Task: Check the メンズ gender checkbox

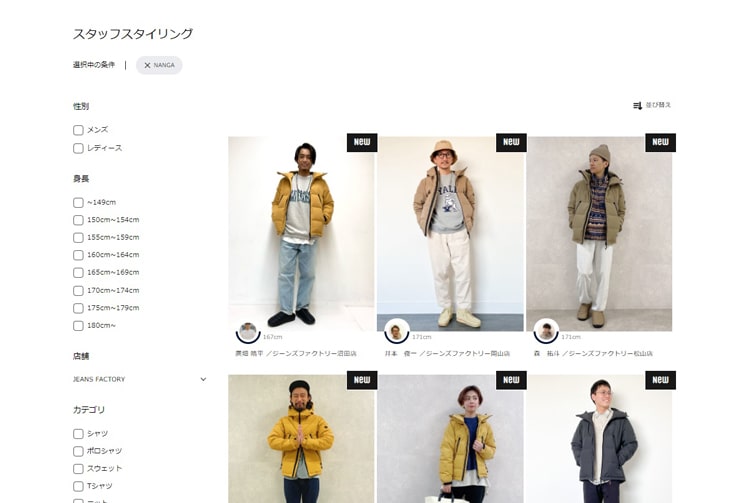Action: click(x=78, y=130)
